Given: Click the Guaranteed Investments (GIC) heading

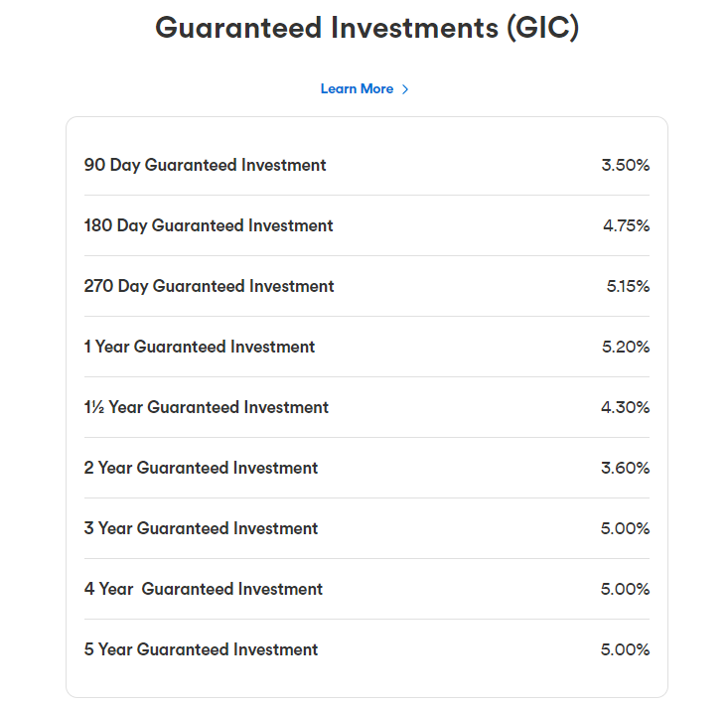Looking at the screenshot, I should click(366, 28).
